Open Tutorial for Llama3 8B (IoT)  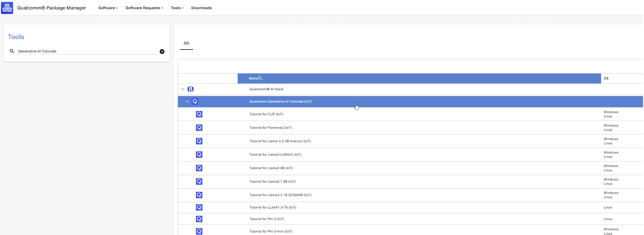pos(271,168)
